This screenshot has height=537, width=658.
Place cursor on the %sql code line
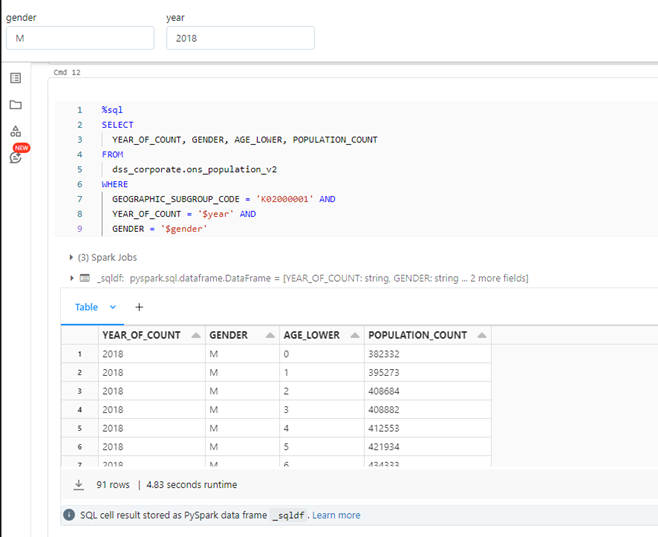click(112, 110)
